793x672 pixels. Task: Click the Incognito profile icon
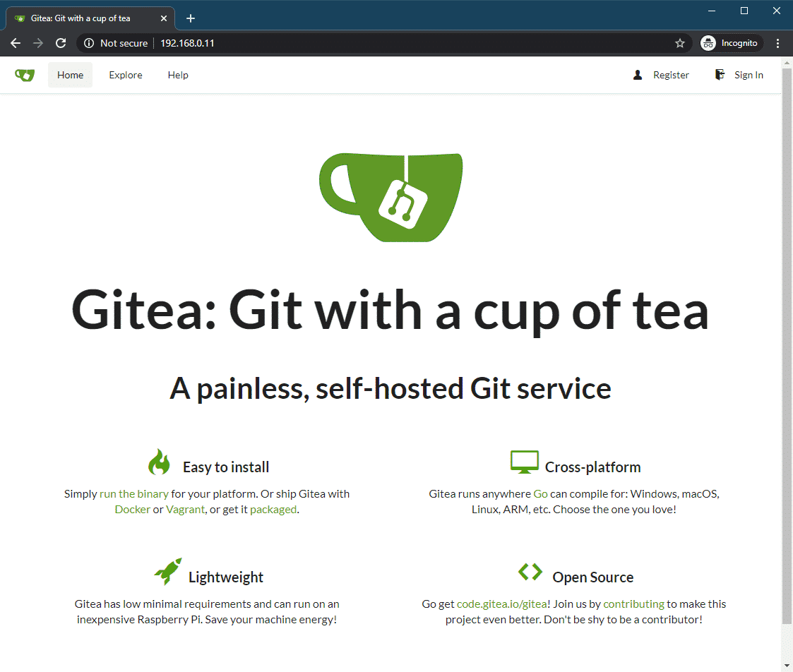(x=708, y=43)
